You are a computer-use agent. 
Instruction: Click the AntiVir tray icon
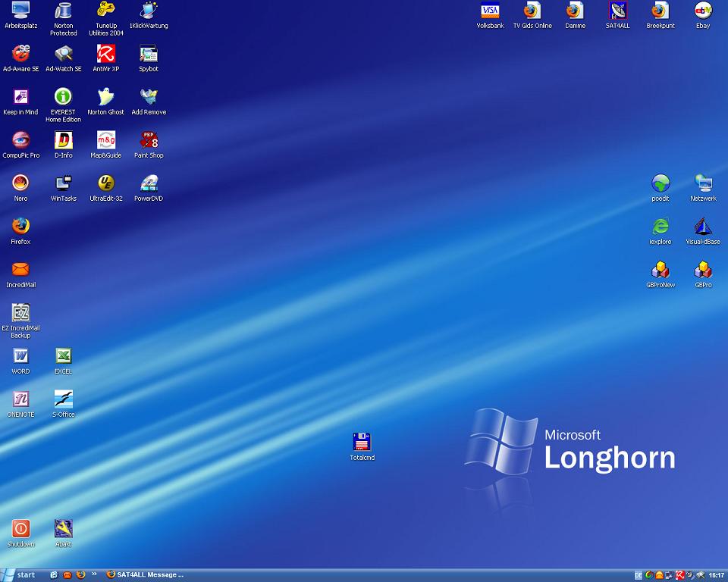(x=679, y=575)
